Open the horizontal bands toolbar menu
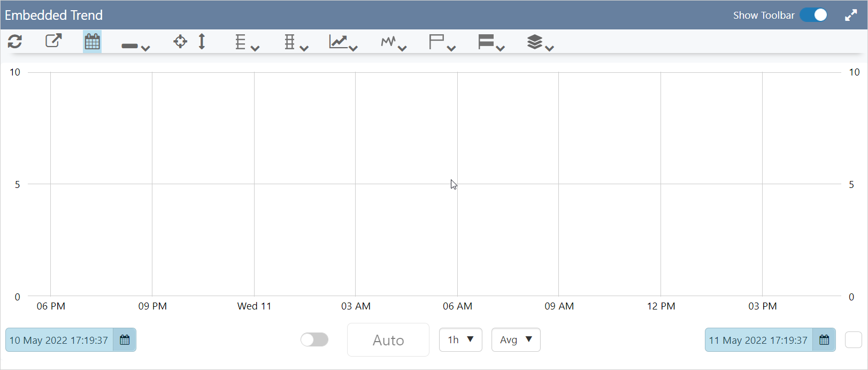 pyautogui.click(x=491, y=42)
